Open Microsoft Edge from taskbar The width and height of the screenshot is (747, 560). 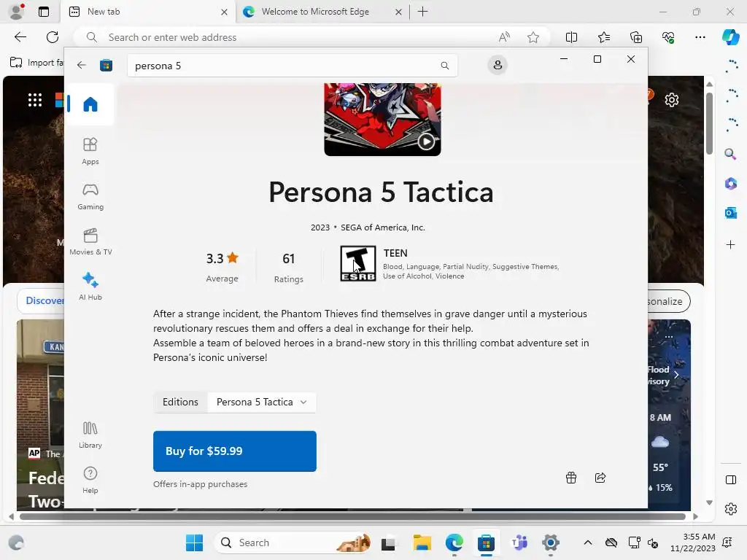point(454,542)
